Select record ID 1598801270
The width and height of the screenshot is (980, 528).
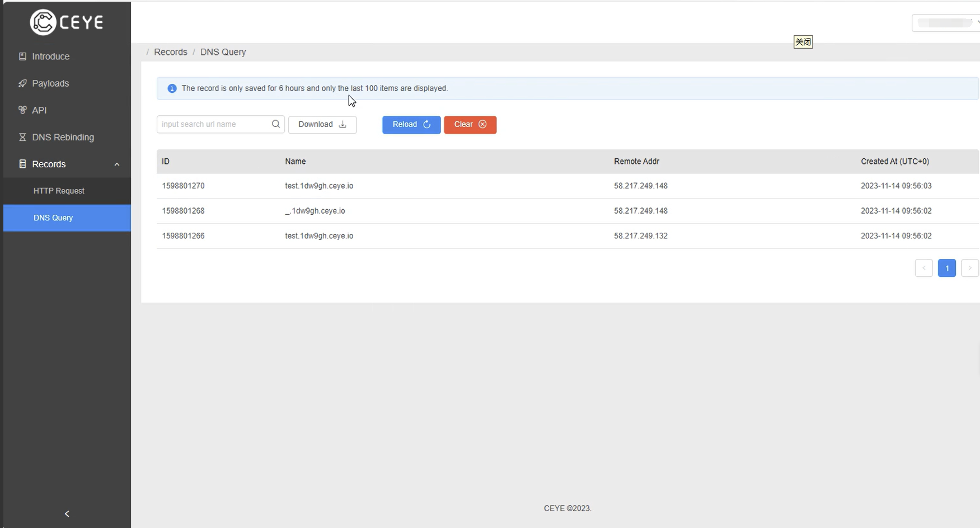point(184,186)
